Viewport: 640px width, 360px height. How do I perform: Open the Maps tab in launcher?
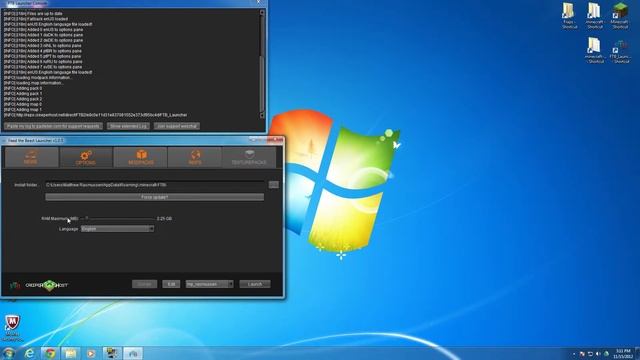(x=195, y=158)
